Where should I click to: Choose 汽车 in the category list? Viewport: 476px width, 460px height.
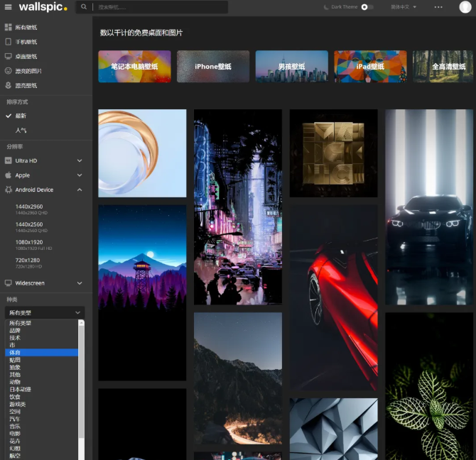(42, 419)
